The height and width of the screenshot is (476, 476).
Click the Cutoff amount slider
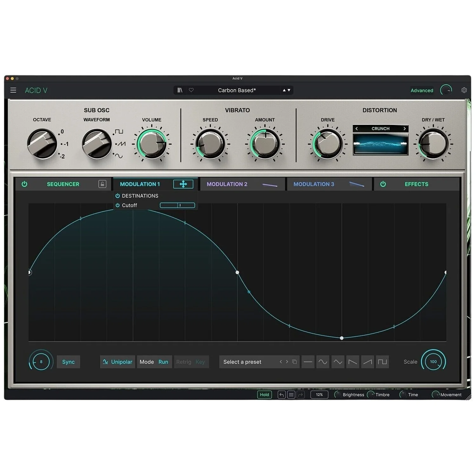point(177,205)
